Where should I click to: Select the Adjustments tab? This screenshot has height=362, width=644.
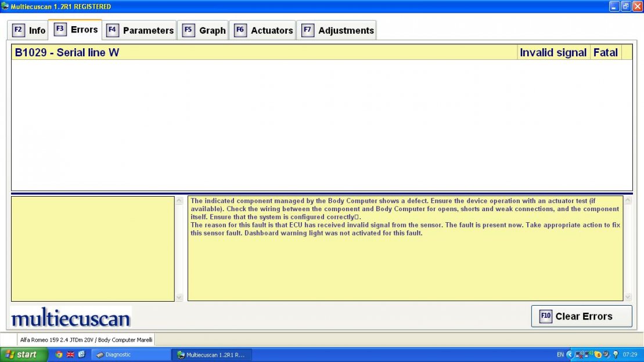[338, 30]
